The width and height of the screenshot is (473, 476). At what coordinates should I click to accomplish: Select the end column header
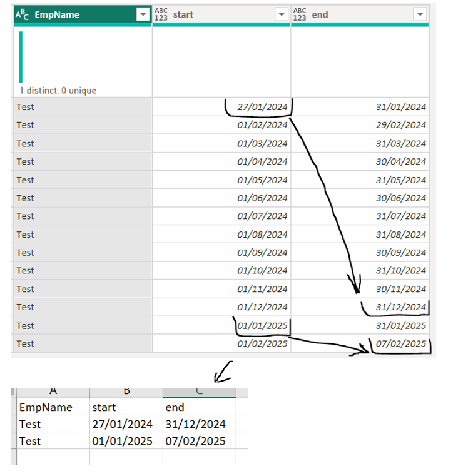pyautogui.click(x=360, y=14)
